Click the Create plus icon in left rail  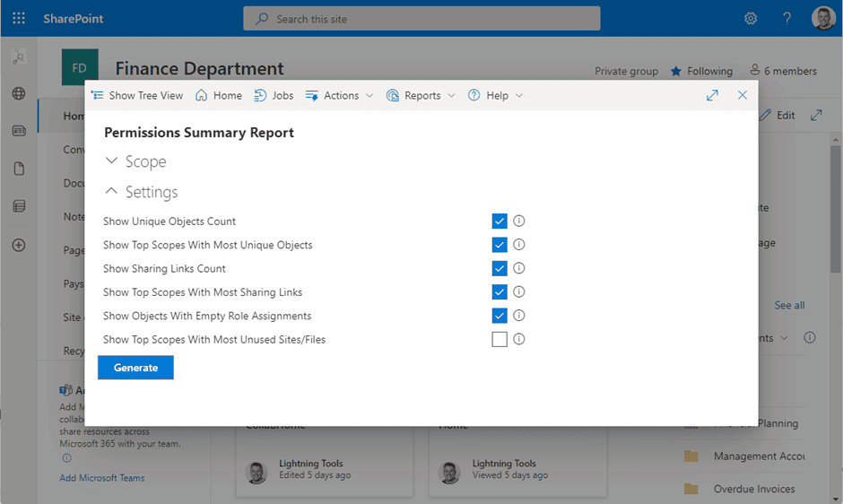point(19,245)
